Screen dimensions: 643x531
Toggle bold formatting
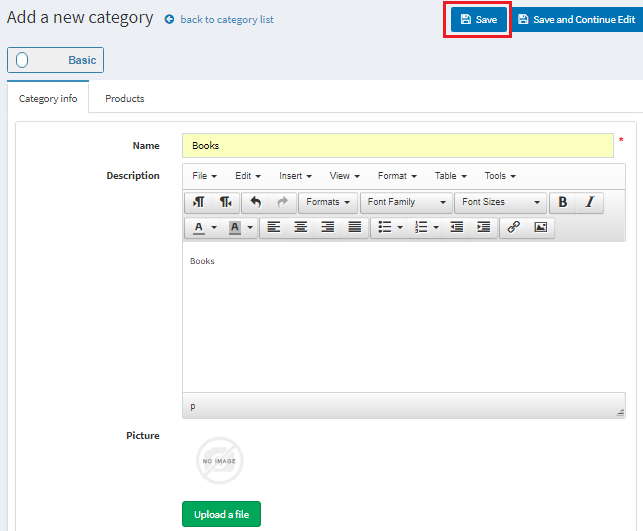pos(563,202)
